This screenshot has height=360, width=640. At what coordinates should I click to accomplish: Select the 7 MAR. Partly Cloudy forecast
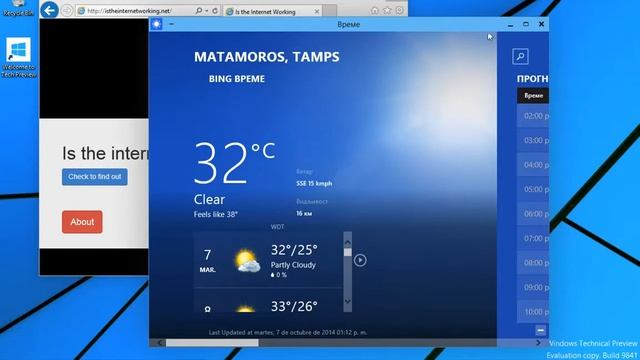tap(268, 260)
